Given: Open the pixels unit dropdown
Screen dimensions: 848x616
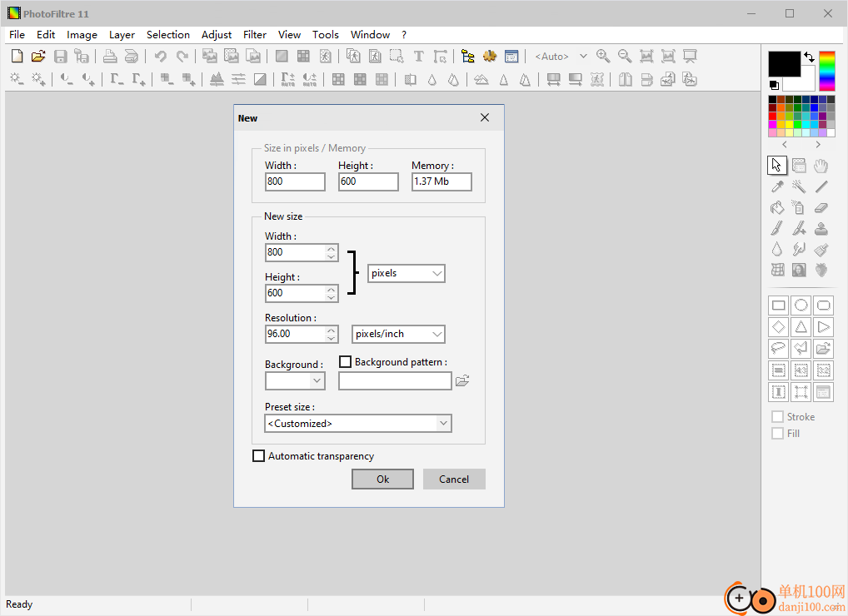Looking at the screenshot, I should [407, 273].
